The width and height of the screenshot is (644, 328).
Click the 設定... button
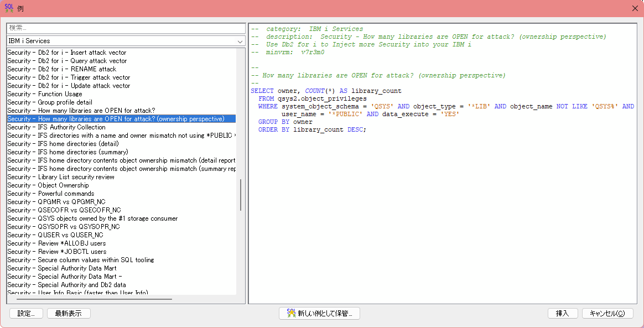(26, 313)
